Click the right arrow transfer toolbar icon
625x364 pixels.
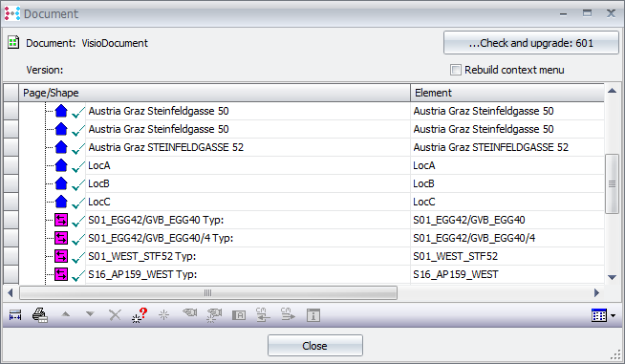288,314
